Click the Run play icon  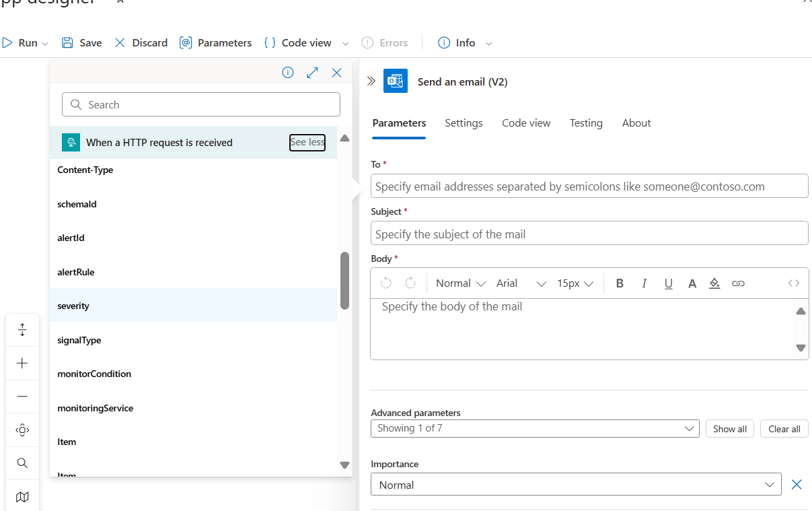pos(7,42)
